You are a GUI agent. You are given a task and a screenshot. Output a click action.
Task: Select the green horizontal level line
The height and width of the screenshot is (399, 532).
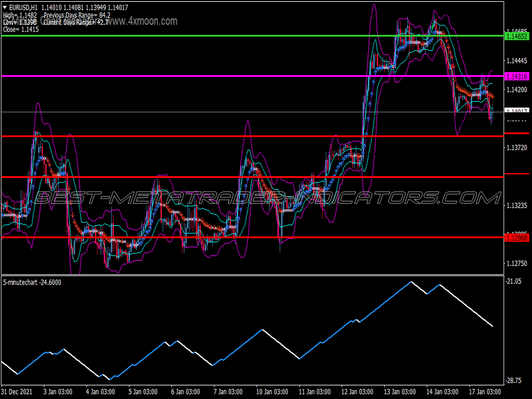tap(252, 35)
